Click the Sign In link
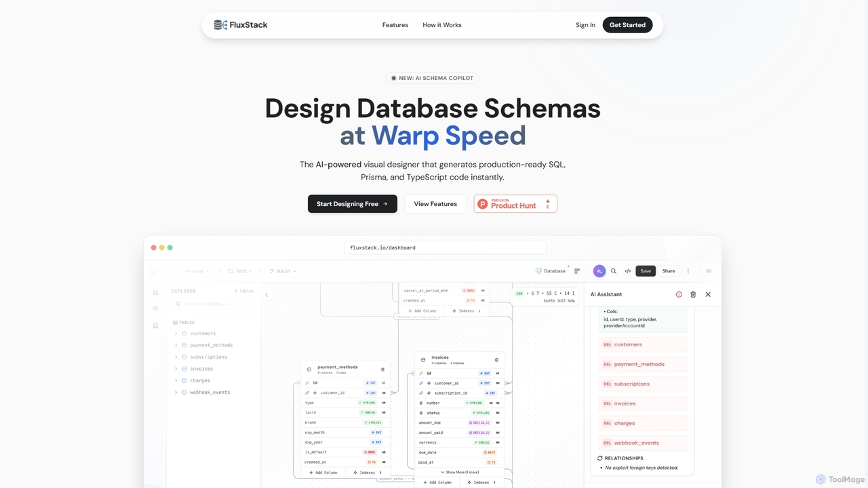 (x=585, y=25)
